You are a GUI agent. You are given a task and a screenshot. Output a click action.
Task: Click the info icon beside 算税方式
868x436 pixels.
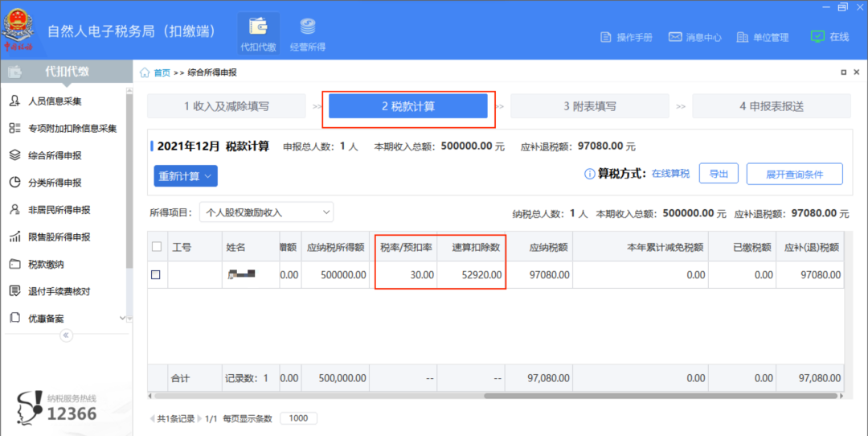point(590,174)
